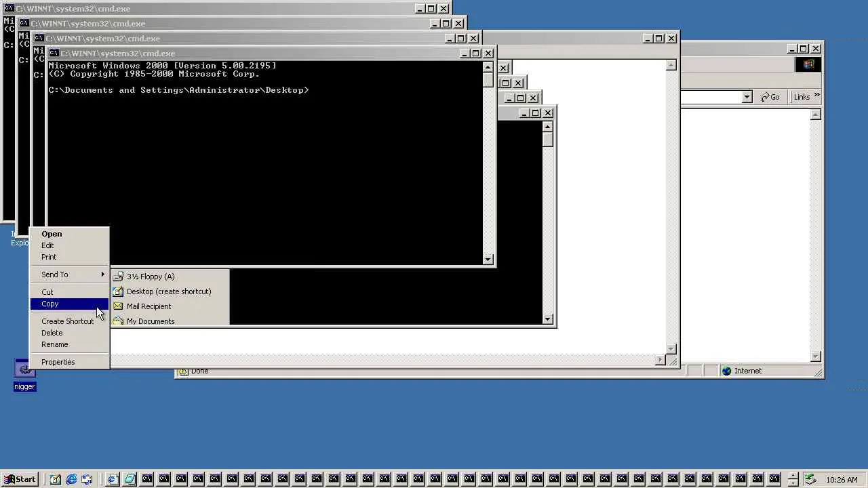Click the frontmost cmd.exe window's scroll-up arrow
Viewport: 868px width, 488px height.
point(488,66)
